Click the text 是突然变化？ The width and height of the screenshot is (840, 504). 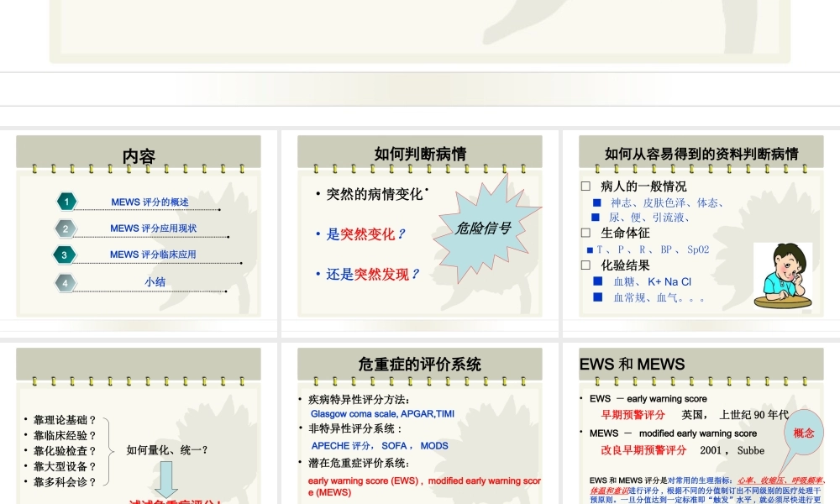coord(366,234)
